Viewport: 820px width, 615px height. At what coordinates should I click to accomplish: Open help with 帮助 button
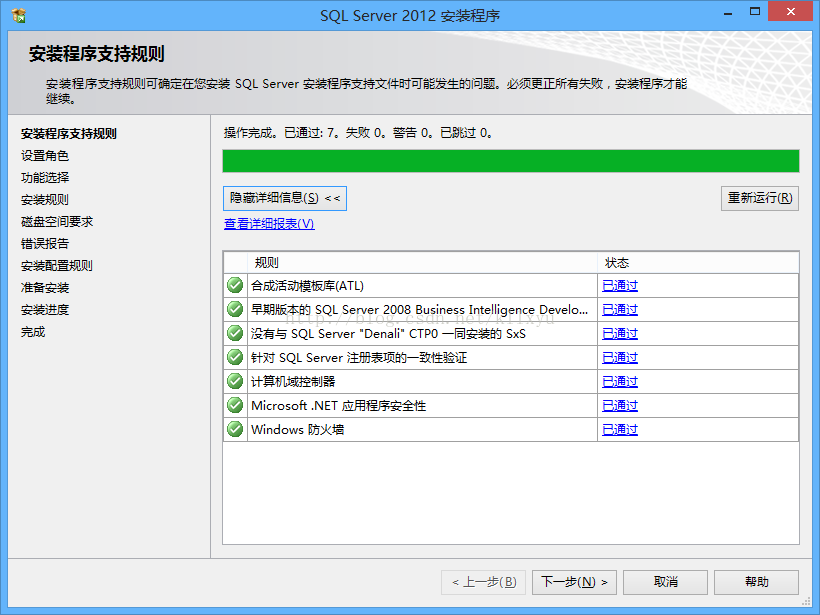[756, 582]
